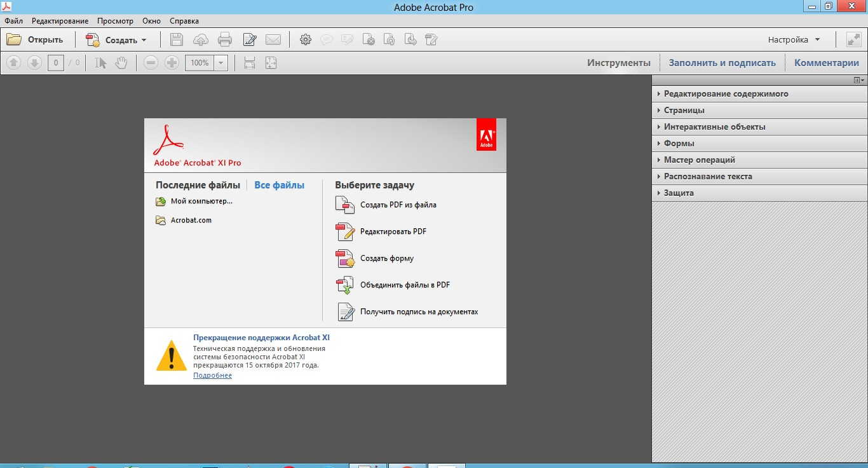Click the save floppy disk icon

click(177, 39)
